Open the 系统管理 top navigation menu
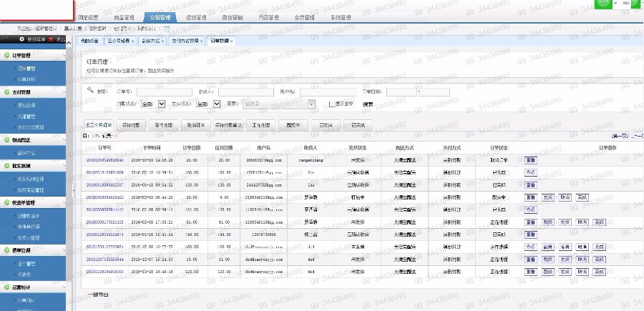This screenshot has height=311, width=644. [341, 18]
